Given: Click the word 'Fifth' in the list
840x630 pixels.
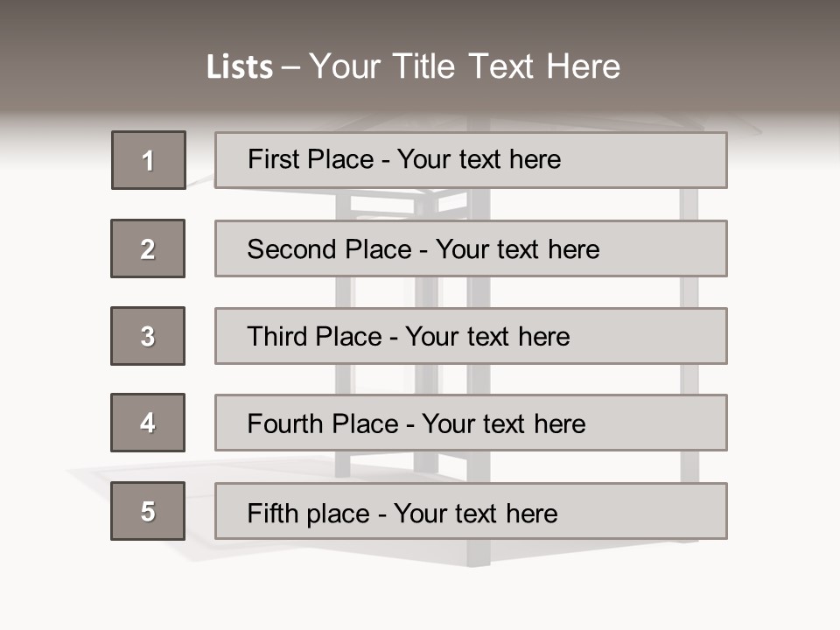Looking at the screenshot, I should click(272, 513).
